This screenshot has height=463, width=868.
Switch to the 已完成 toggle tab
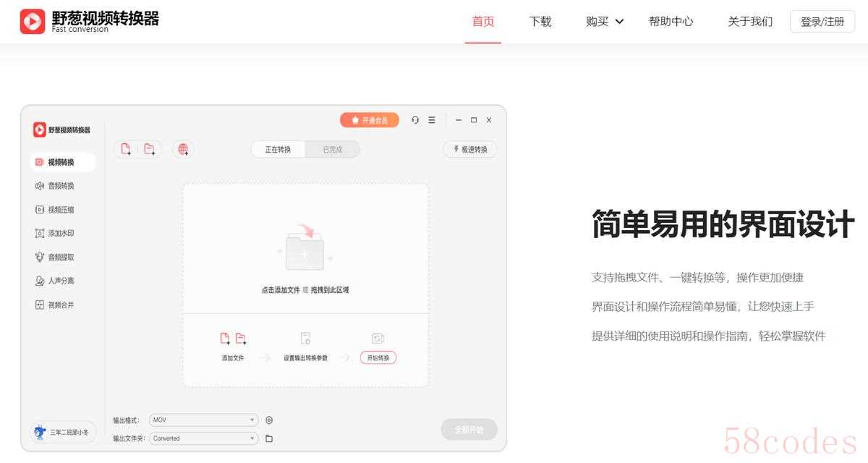[332, 150]
